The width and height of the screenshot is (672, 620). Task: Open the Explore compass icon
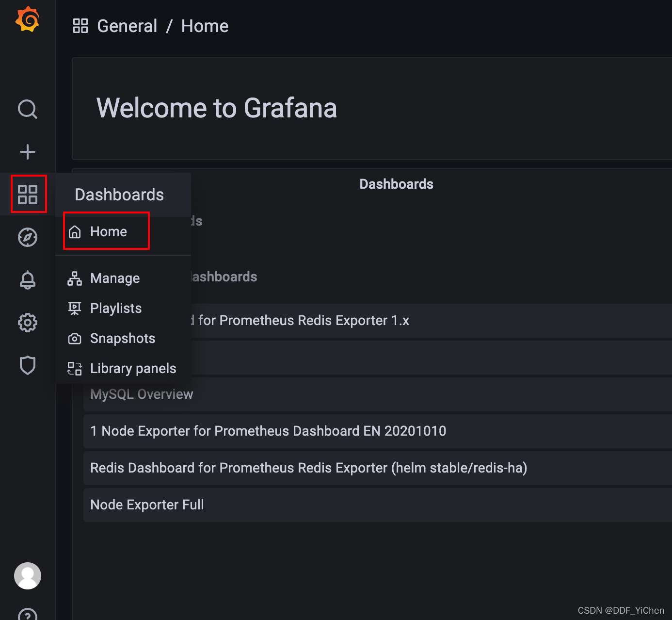[x=28, y=237]
